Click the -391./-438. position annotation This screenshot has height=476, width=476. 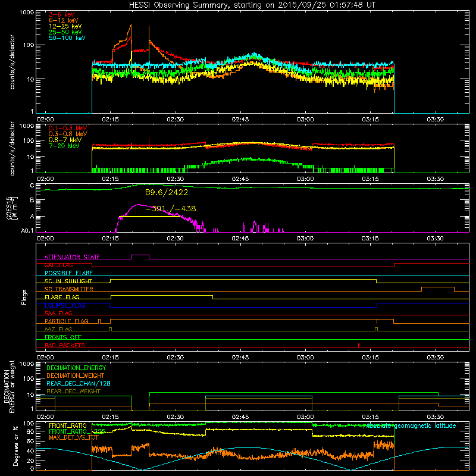click(172, 209)
